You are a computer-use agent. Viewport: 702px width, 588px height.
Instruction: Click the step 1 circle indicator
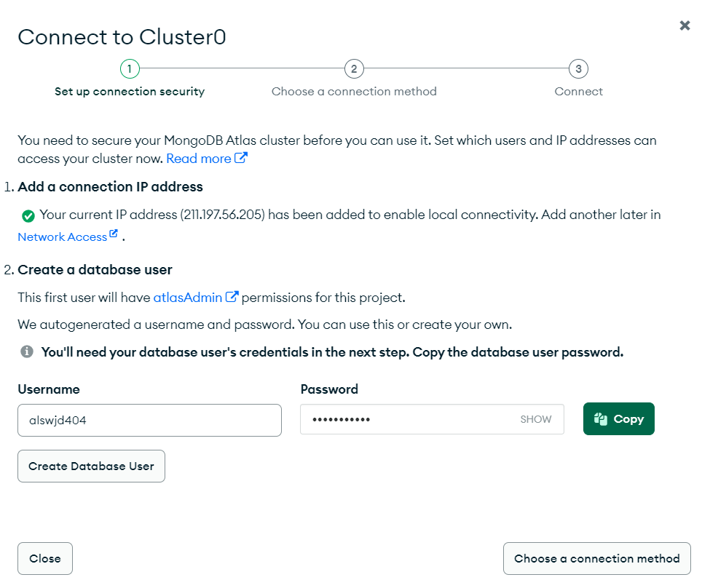pos(130,69)
